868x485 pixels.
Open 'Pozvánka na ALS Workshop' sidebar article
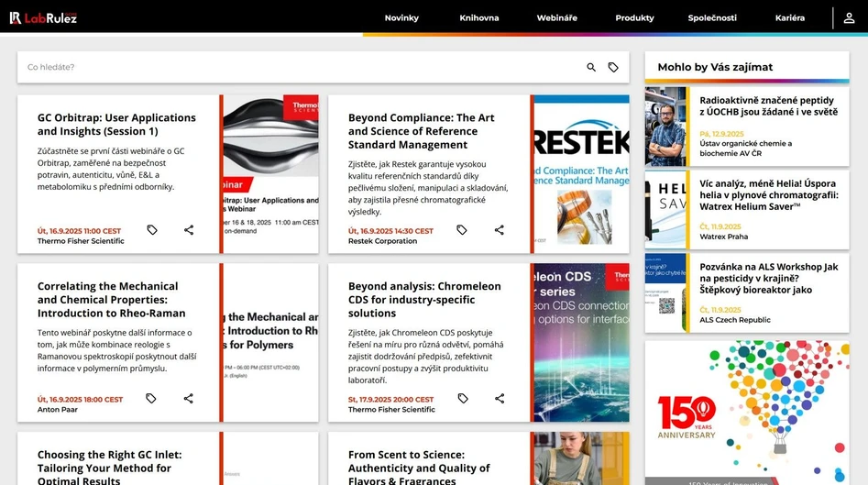(768, 278)
